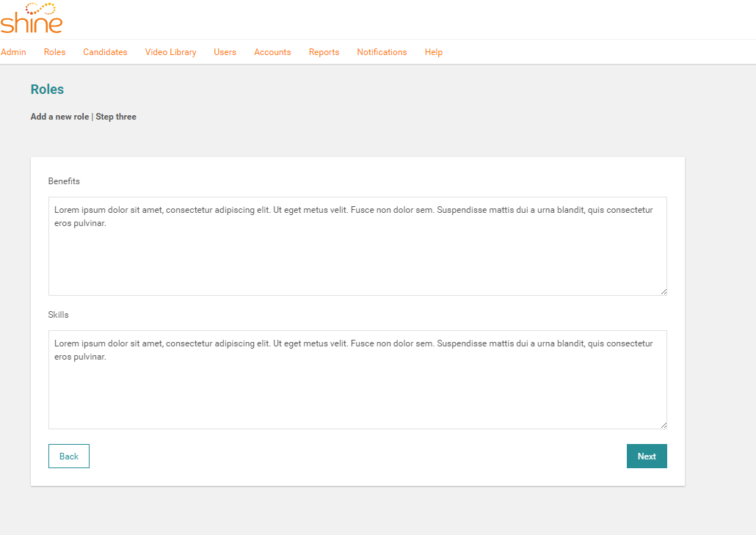Image resolution: width=756 pixels, height=535 pixels.
Task: Click the Skills text area resize handle
Action: (664, 425)
